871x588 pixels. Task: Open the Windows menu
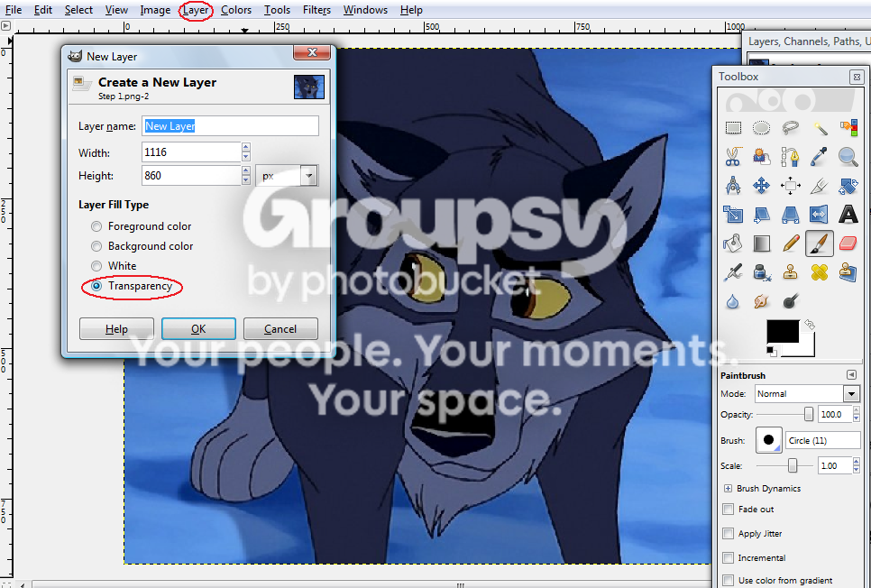(x=365, y=10)
